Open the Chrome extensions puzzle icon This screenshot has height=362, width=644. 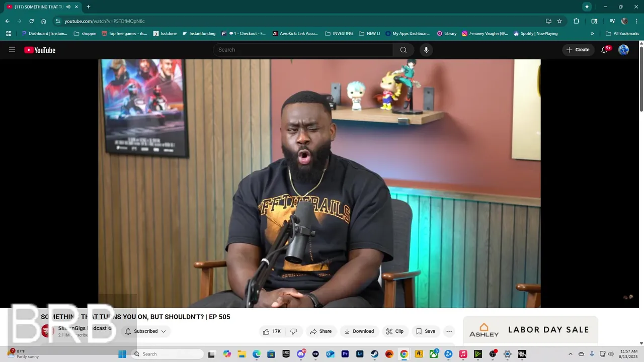577,21
